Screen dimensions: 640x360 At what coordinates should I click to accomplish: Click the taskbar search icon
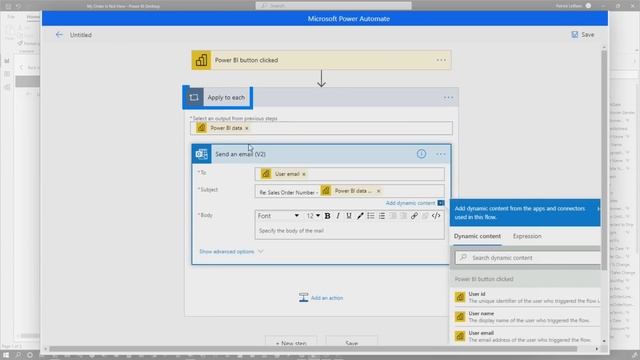(x=18, y=355)
